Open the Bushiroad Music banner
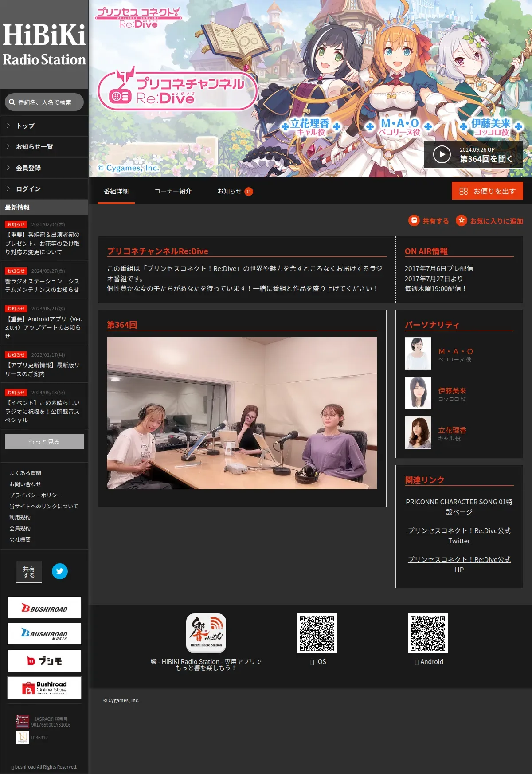 (44, 634)
